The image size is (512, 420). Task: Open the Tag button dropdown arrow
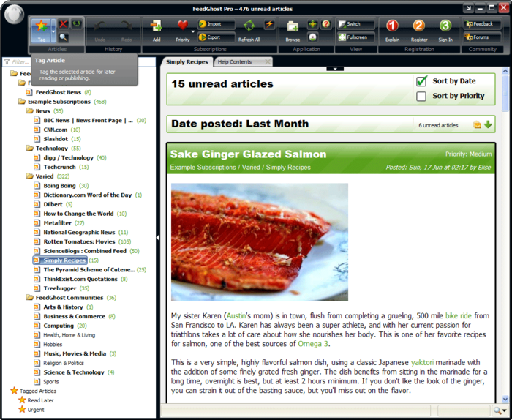coord(53,31)
